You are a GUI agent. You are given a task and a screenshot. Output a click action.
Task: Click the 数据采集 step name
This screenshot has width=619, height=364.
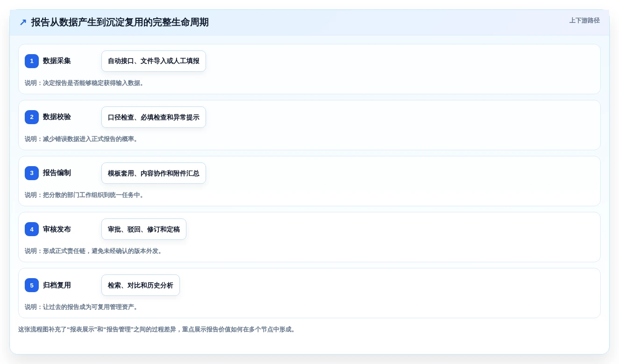57,61
